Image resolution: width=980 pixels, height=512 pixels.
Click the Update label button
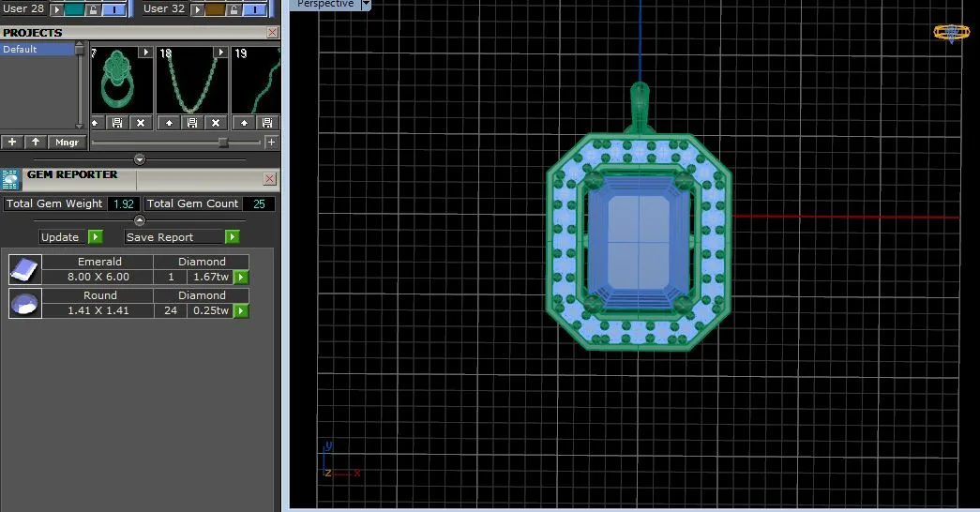click(60, 237)
